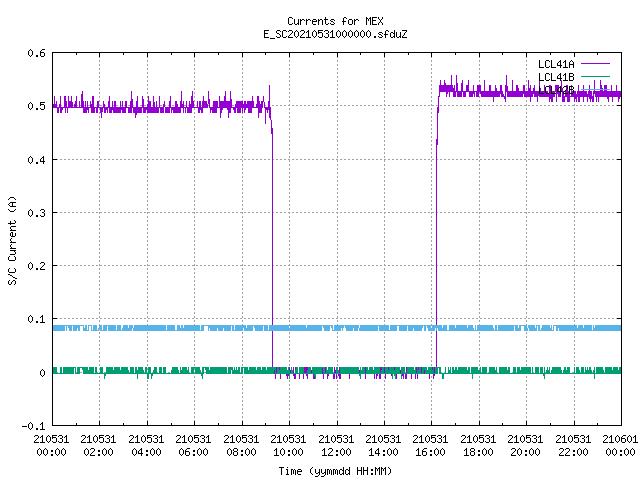Click the y-axis tick value 0.5
Viewport: 640px width, 480px height.
pos(36,106)
